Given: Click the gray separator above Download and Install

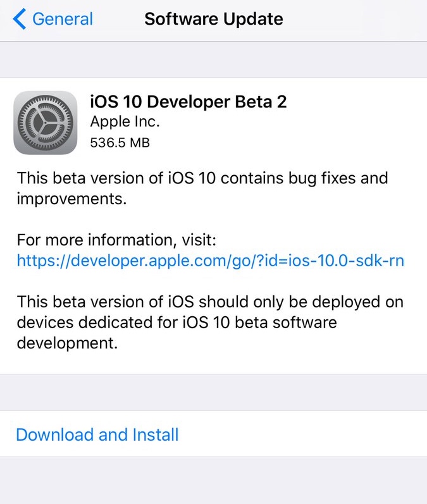Looking at the screenshot, I should 214,392.
